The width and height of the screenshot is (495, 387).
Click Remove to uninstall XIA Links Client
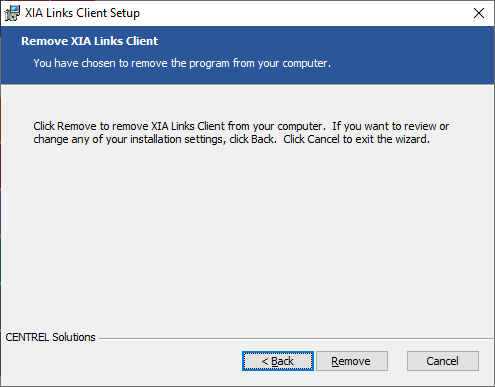coord(352,361)
